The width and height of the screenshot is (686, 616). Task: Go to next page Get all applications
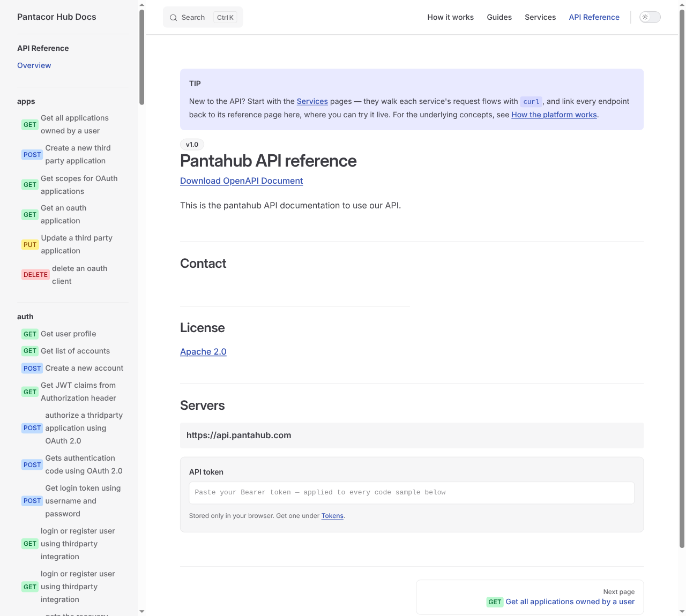click(530, 597)
